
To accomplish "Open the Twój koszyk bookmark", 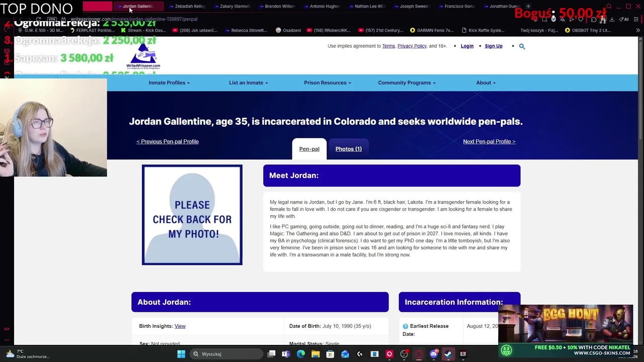I will tap(539, 31).
